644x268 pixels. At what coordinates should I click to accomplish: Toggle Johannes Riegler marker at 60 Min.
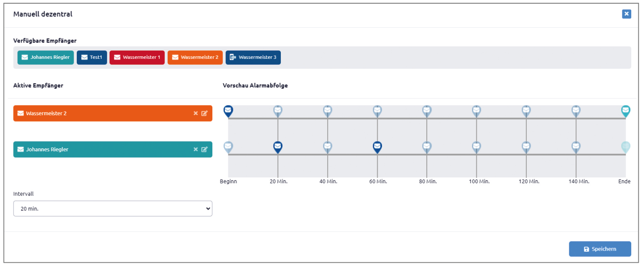tap(377, 147)
